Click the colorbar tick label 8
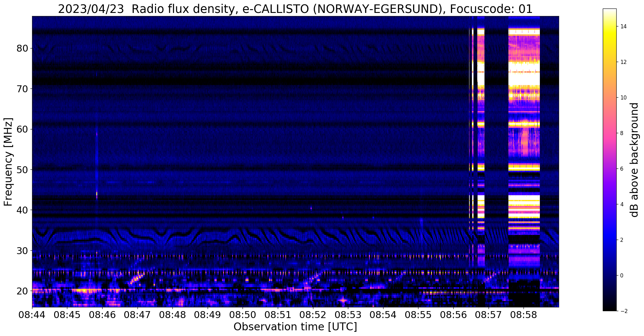644x336 pixels. coord(621,133)
